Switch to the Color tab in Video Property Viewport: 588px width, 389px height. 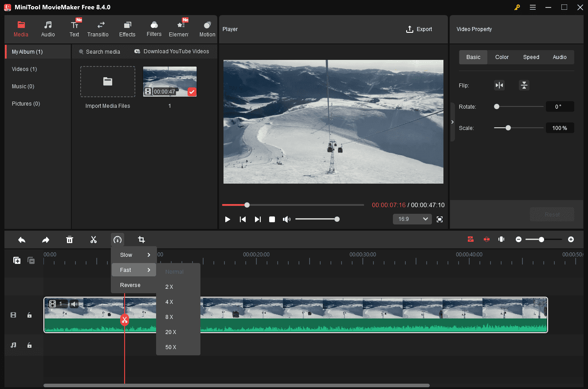tap(502, 57)
